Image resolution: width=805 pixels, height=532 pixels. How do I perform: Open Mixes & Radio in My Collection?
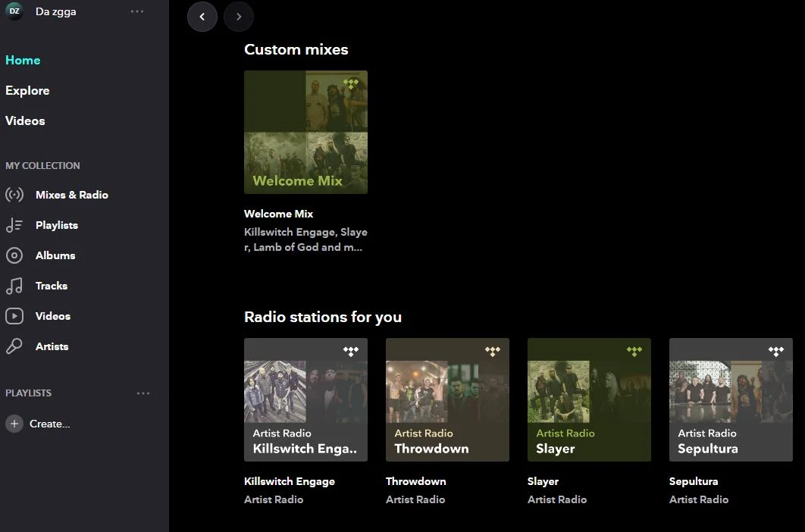tap(72, 195)
